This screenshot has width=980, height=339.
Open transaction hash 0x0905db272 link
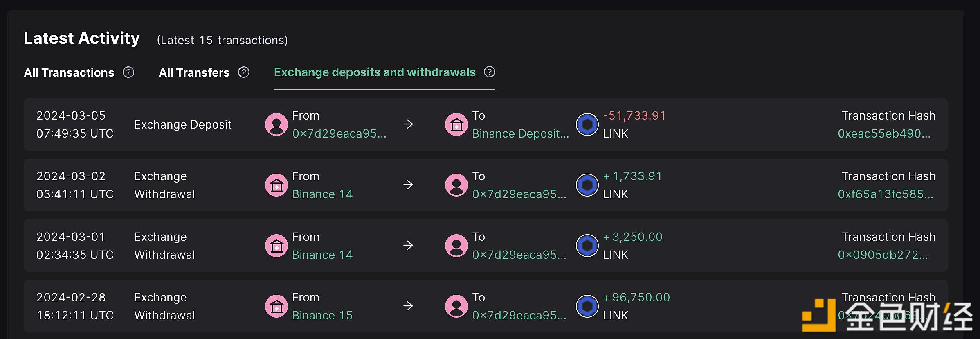pyautogui.click(x=883, y=255)
